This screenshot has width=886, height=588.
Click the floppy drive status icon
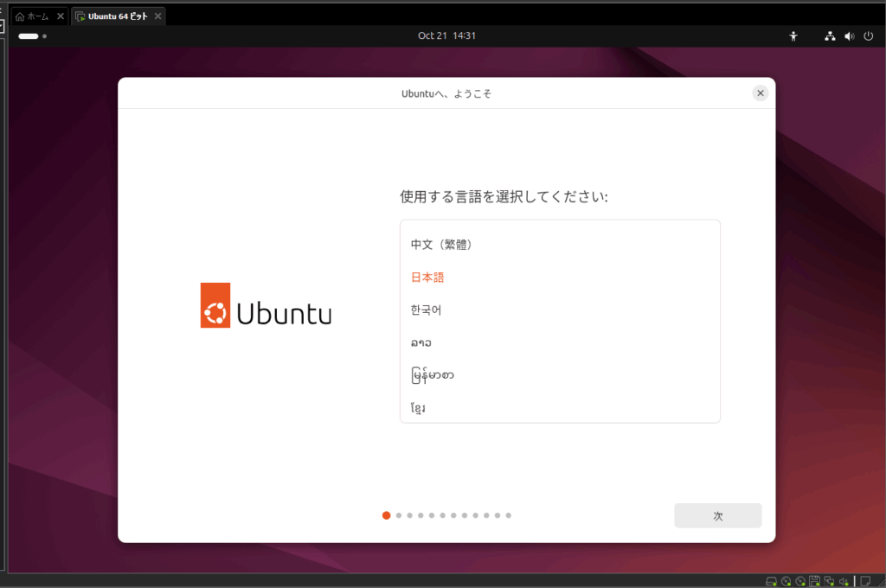(x=814, y=581)
